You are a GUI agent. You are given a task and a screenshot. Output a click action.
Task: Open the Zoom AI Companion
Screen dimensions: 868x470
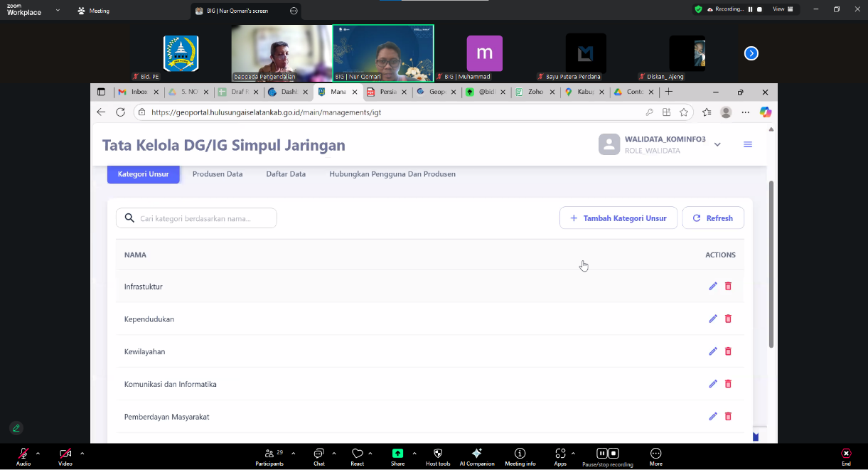[x=477, y=456]
